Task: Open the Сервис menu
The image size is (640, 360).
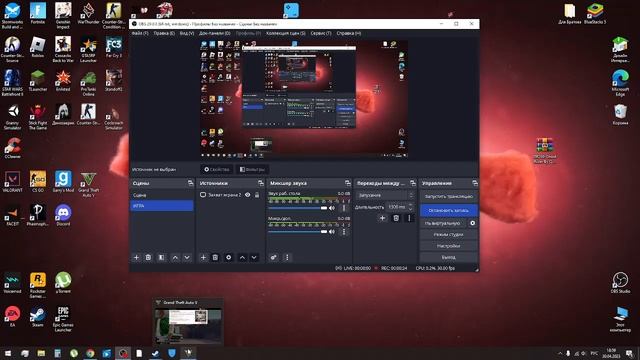Action: pyautogui.click(x=321, y=33)
